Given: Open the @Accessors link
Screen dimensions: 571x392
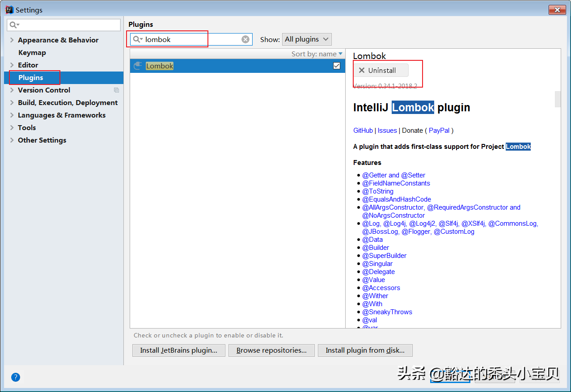Looking at the screenshot, I should (381, 288).
